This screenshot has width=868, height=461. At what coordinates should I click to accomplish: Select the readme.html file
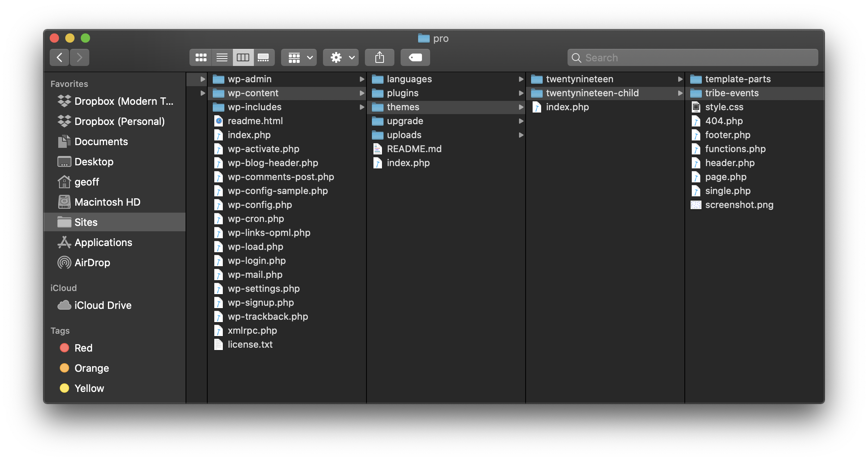tap(287, 121)
